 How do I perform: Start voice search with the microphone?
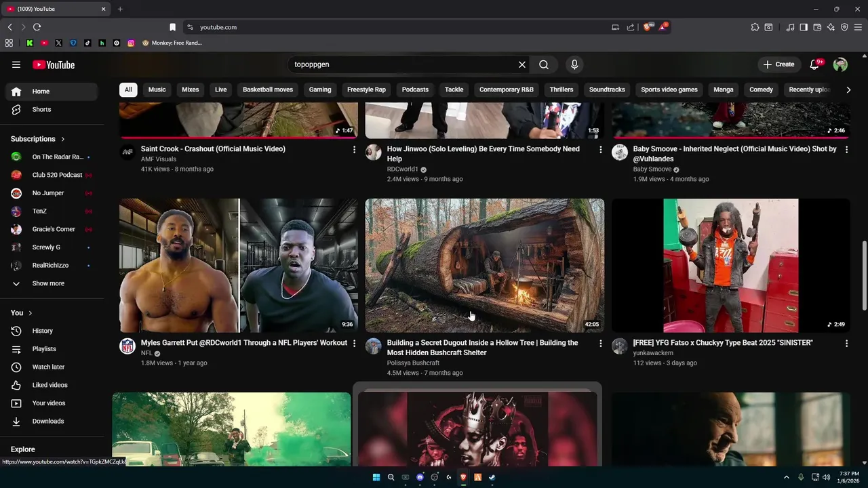point(574,64)
